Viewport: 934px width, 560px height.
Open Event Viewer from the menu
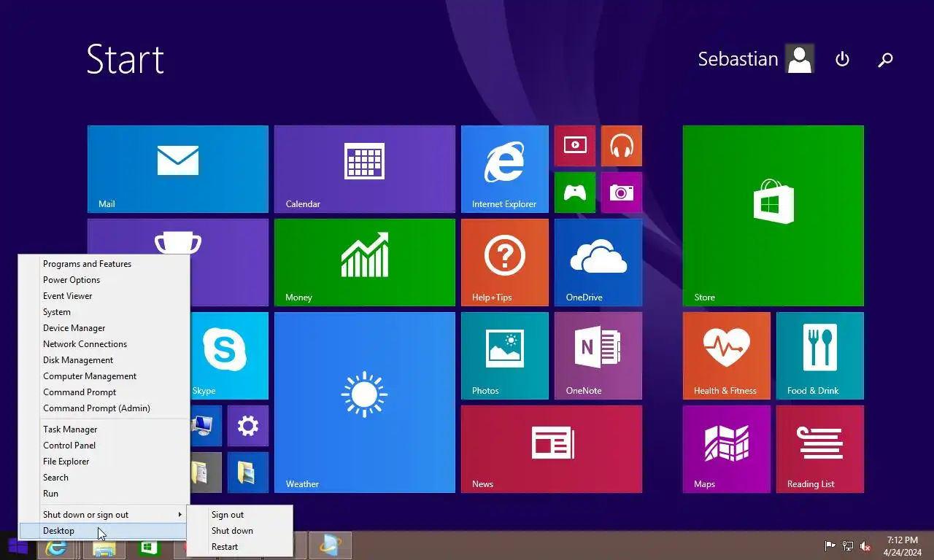(x=104, y=296)
